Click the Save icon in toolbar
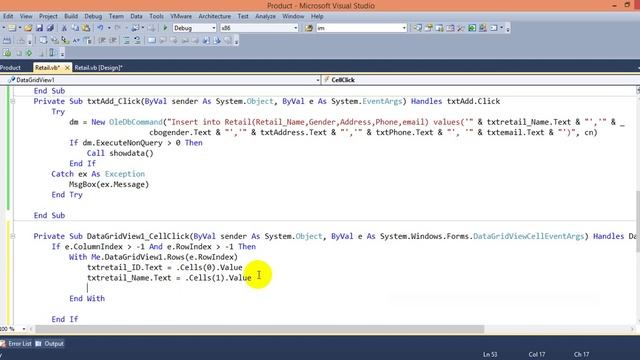 pyautogui.click(x=39, y=28)
